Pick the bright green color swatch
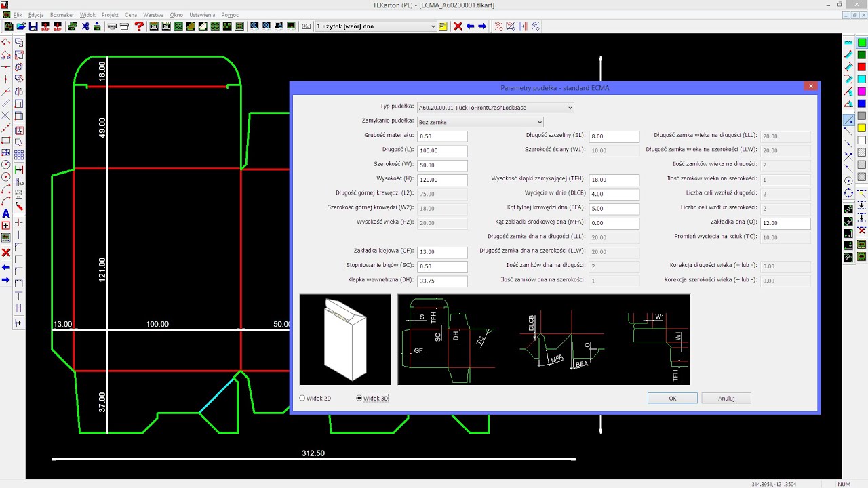 pyautogui.click(x=862, y=43)
